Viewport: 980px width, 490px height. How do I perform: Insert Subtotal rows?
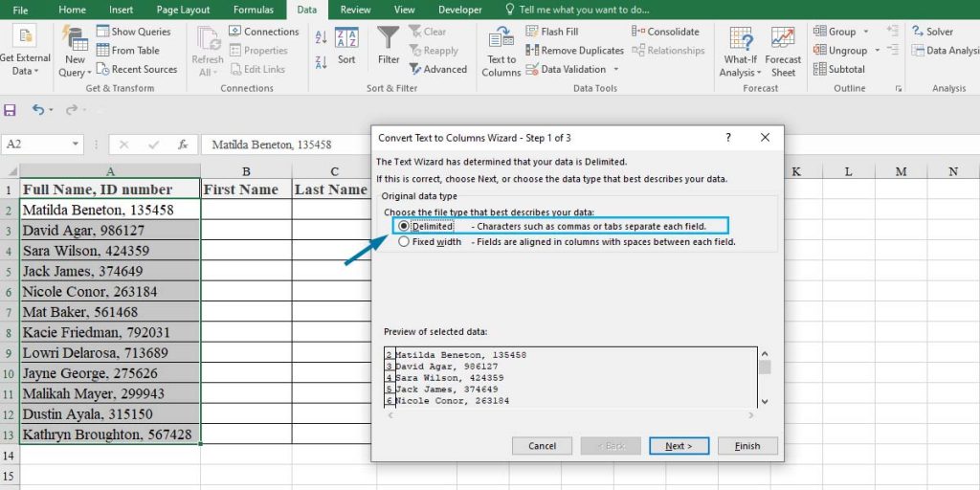coord(839,69)
